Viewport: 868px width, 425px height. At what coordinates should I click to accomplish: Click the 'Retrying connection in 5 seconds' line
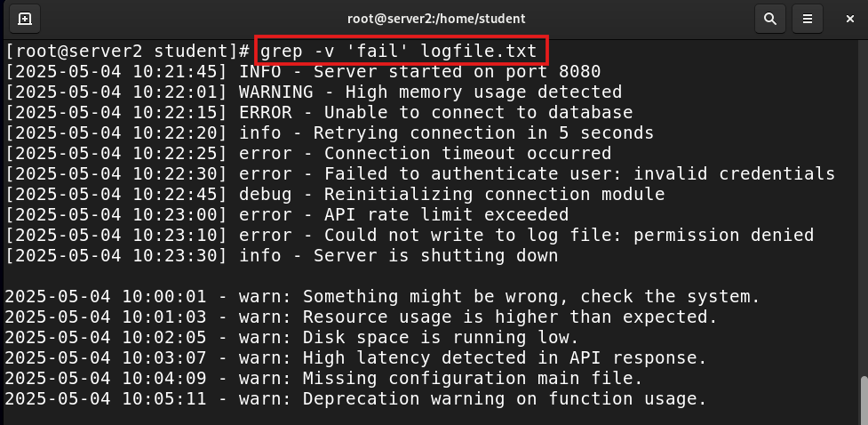[330, 133]
